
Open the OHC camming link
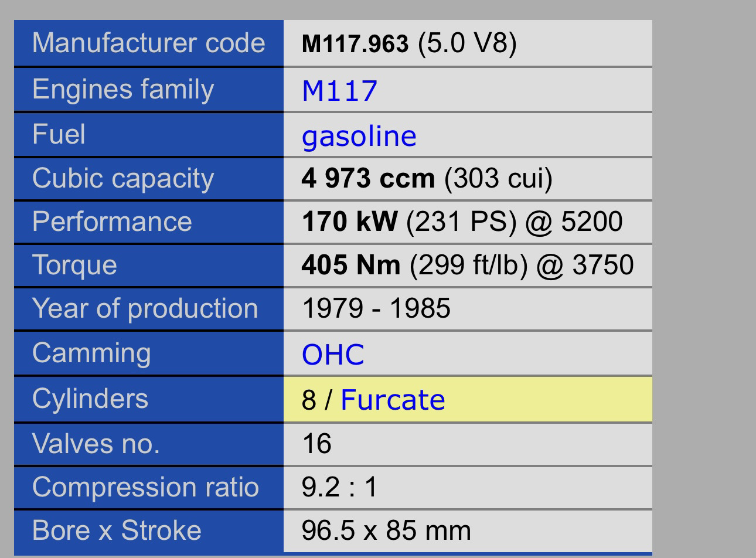[333, 355]
